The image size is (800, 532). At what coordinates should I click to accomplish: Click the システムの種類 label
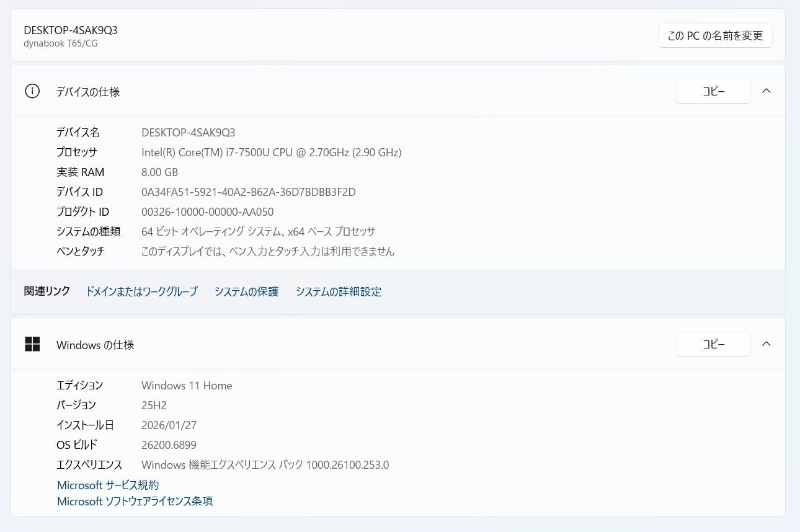click(x=89, y=232)
